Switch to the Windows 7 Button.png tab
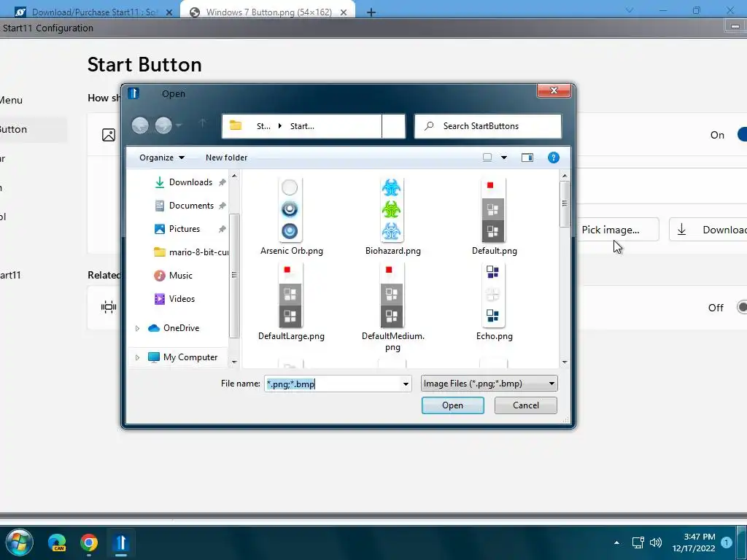 (x=268, y=12)
